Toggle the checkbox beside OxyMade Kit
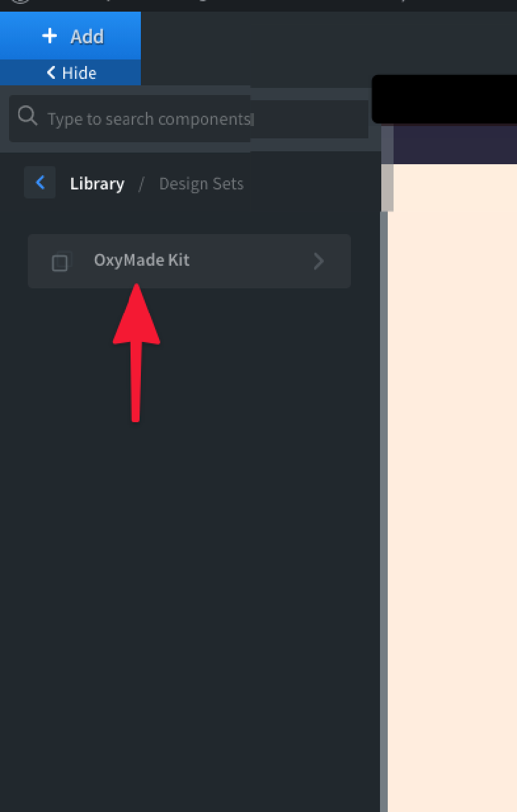The height and width of the screenshot is (812, 517). click(x=60, y=261)
